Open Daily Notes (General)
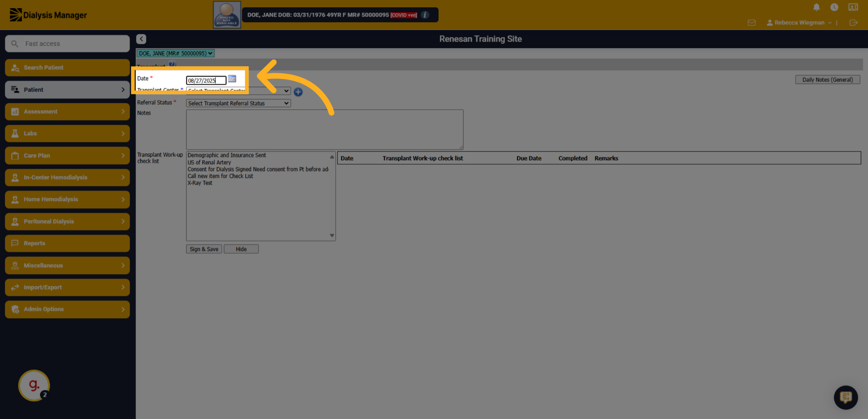The height and width of the screenshot is (419, 868). tap(827, 80)
